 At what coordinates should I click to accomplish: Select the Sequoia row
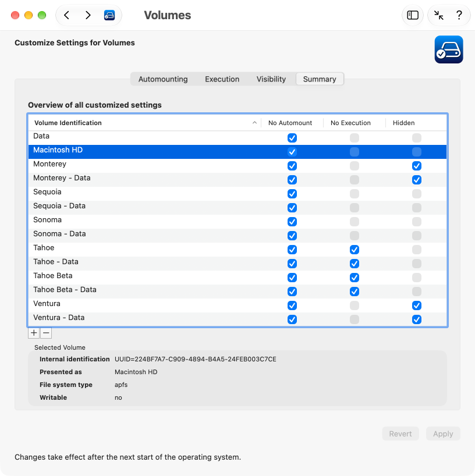click(238, 194)
